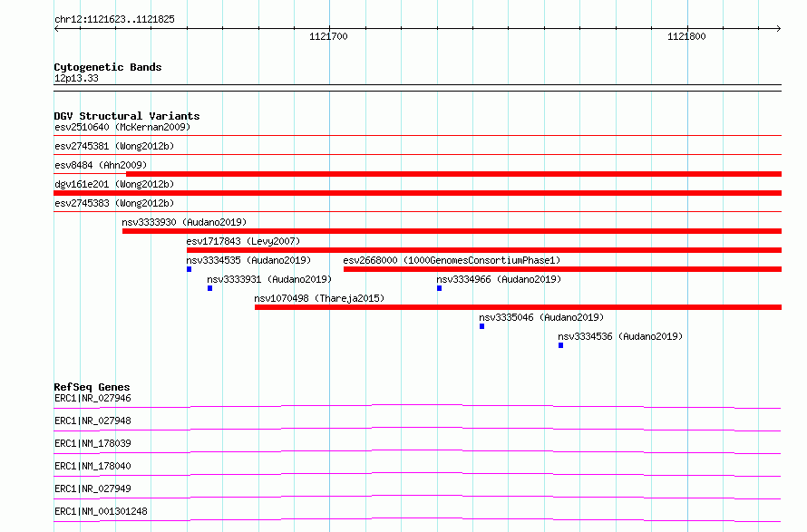
Task: Open transcript ERC1|NR_027948
Action: [92, 421]
